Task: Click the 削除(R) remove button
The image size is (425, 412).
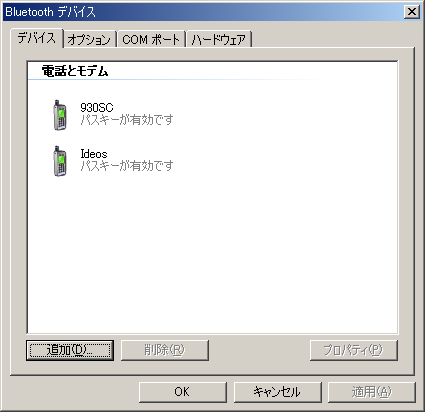Action: [165, 350]
